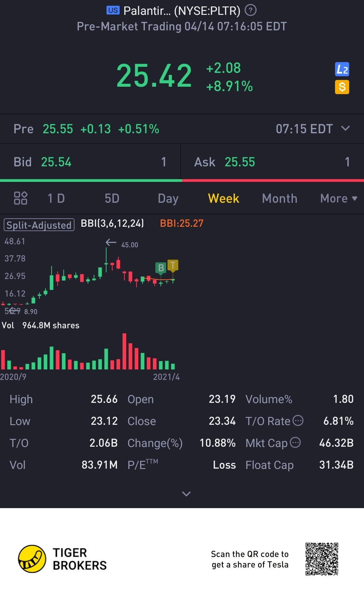
Task: Open the More chart period dropdown
Action: point(339,198)
